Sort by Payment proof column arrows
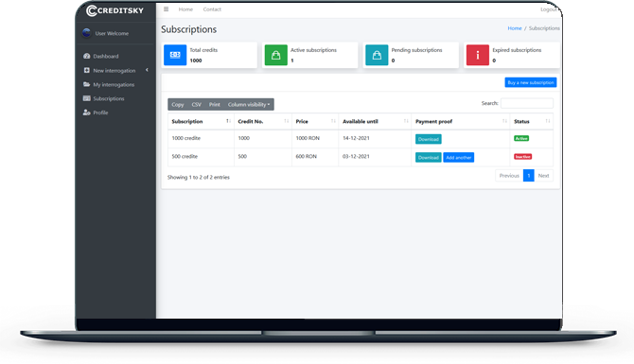Screen dimensions: 634x364 (504, 121)
